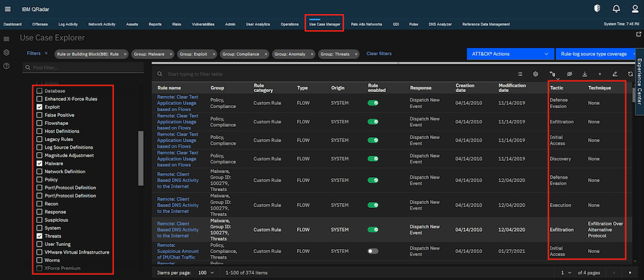Open the Reference Data Management tab

486,24
